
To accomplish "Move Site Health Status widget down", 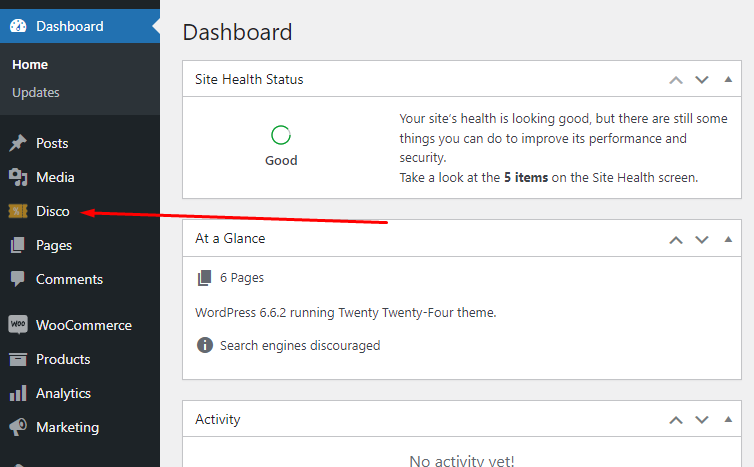I will (702, 79).
